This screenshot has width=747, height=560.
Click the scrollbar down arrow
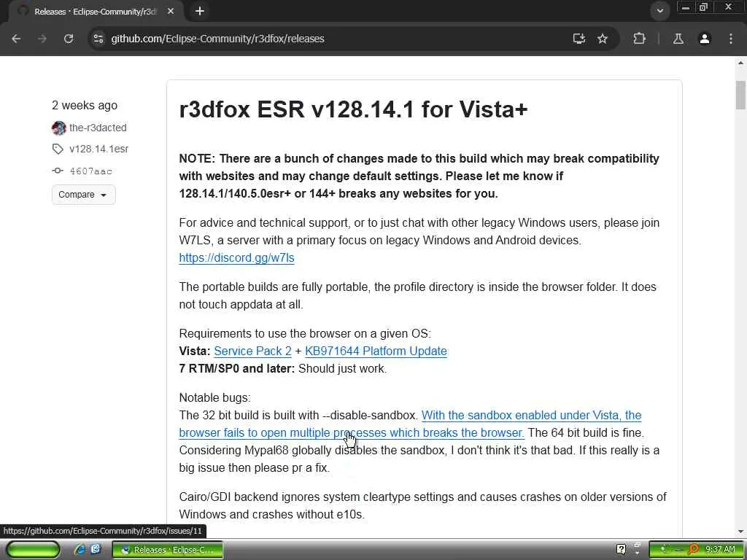tap(740, 532)
